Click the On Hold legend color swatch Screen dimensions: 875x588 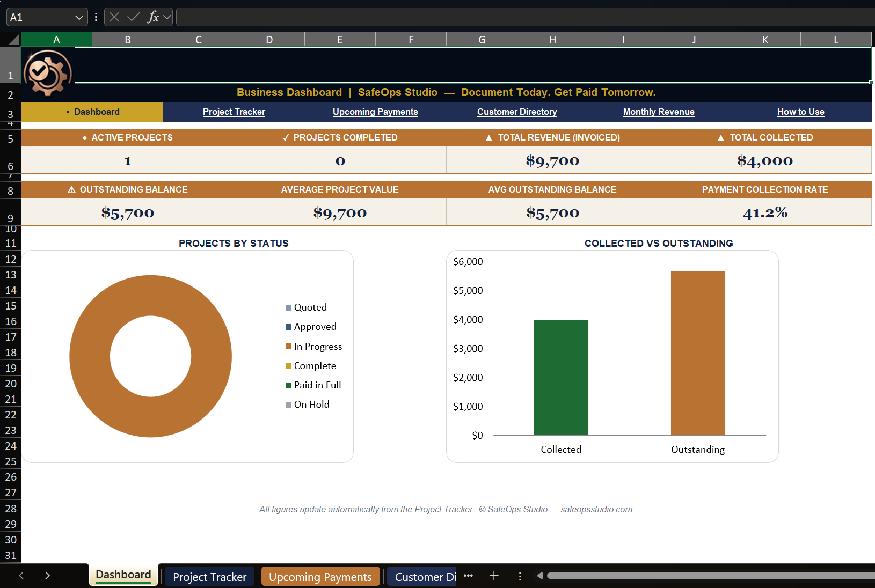point(288,405)
